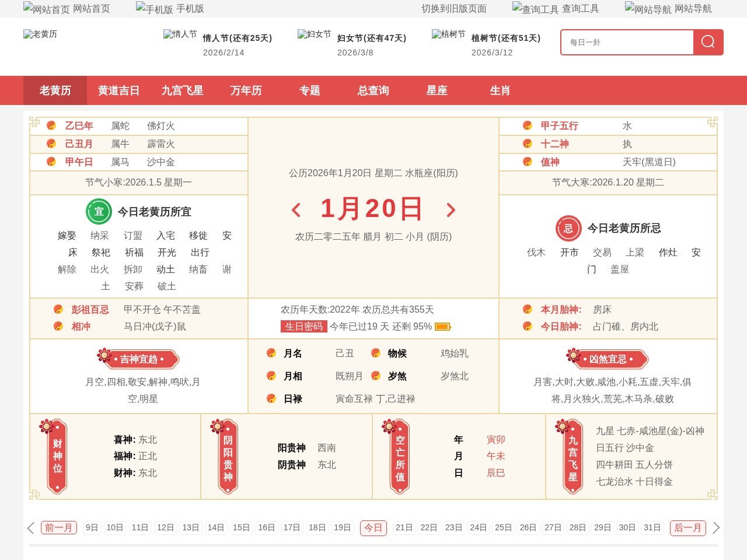Screen dimensions: 747x560
Task: Click the battery progress icon
Action: tap(442, 327)
